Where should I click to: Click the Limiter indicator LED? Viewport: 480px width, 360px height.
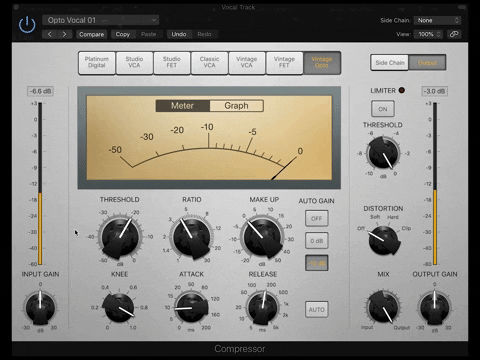click(x=402, y=90)
